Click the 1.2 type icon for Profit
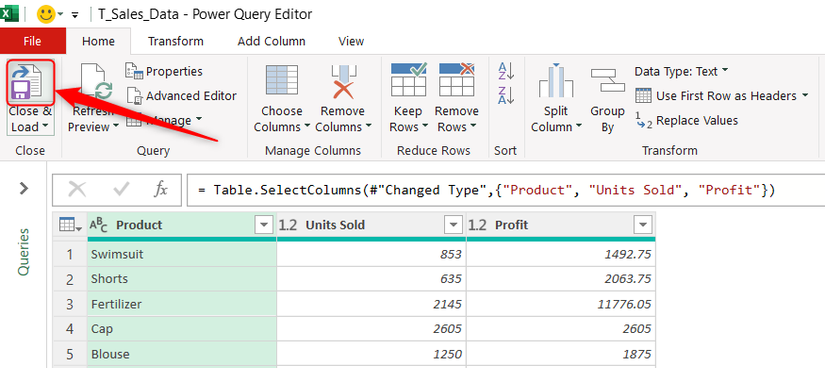The height and width of the screenshot is (368, 825). 478,225
